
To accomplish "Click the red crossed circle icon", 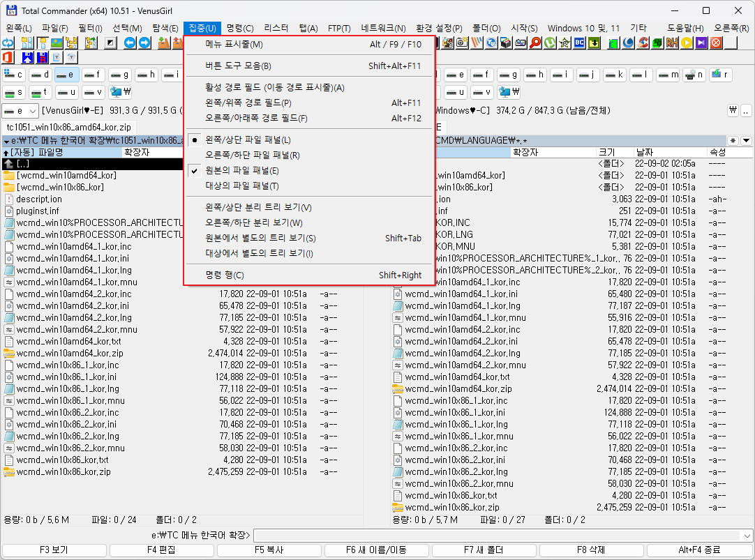I will [x=716, y=43].
